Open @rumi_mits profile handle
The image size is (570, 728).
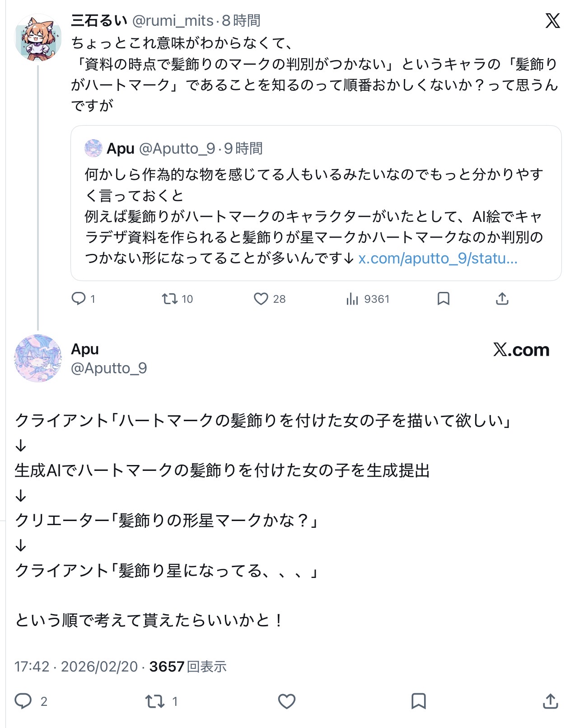click(x=173, y=20)
